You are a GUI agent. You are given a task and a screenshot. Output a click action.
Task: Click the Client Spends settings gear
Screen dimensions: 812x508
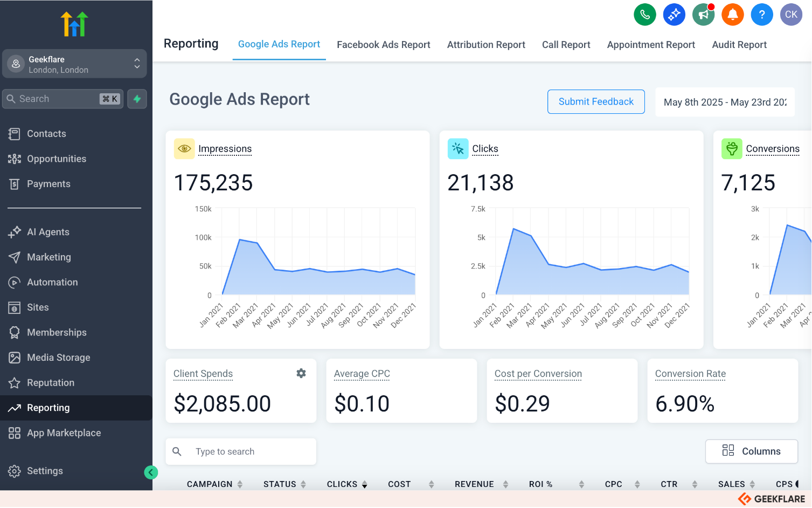click(x=301, y=373)
